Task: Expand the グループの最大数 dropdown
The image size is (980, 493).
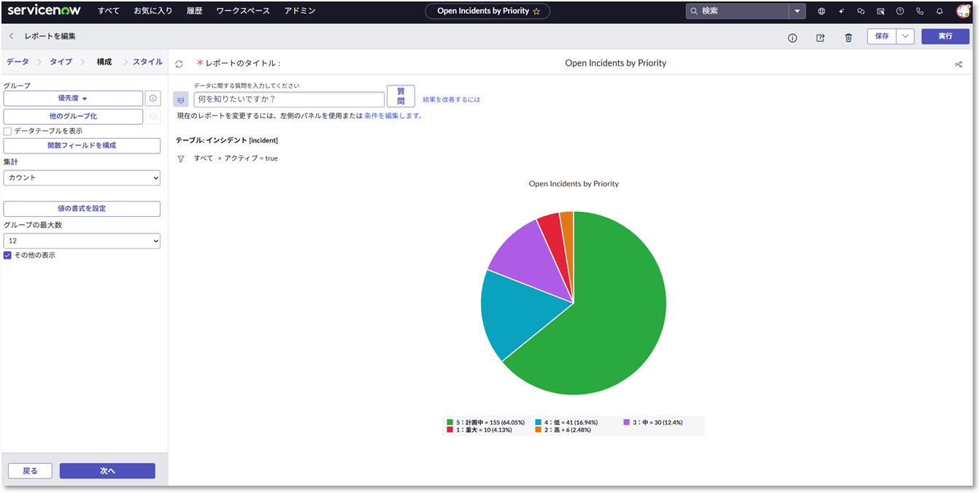Action: point(82,241)
